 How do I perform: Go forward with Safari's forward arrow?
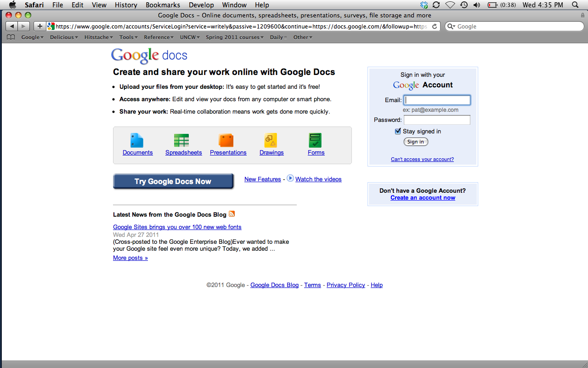pos(24,26)
